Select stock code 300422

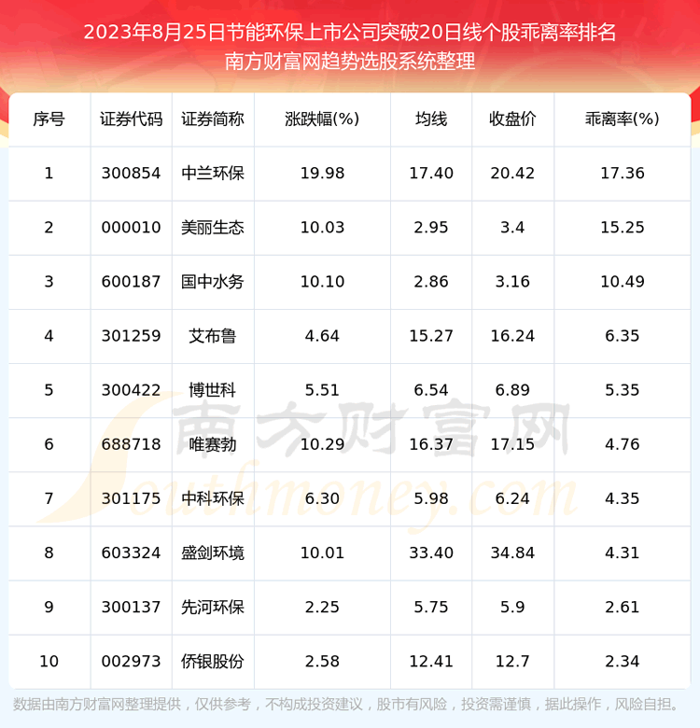tap(131, 389)
